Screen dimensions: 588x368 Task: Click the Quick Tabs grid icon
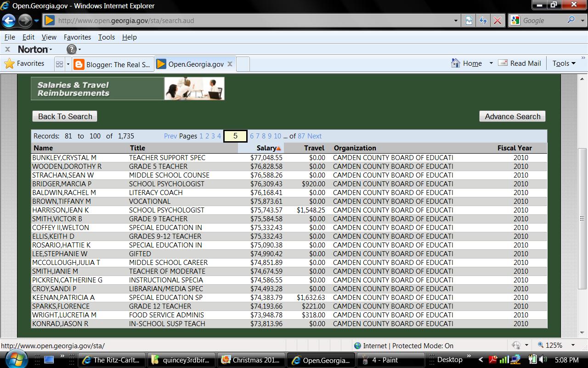click(59, 64)
